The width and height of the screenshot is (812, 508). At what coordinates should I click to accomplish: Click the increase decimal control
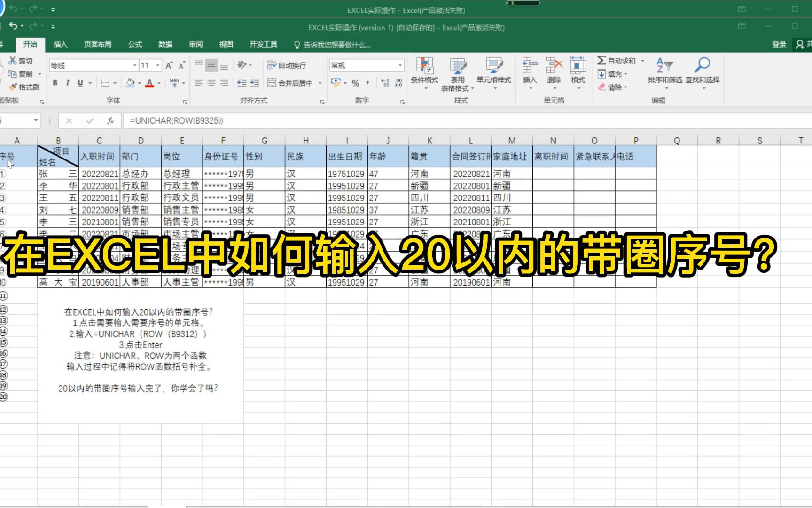click(385, 83)
